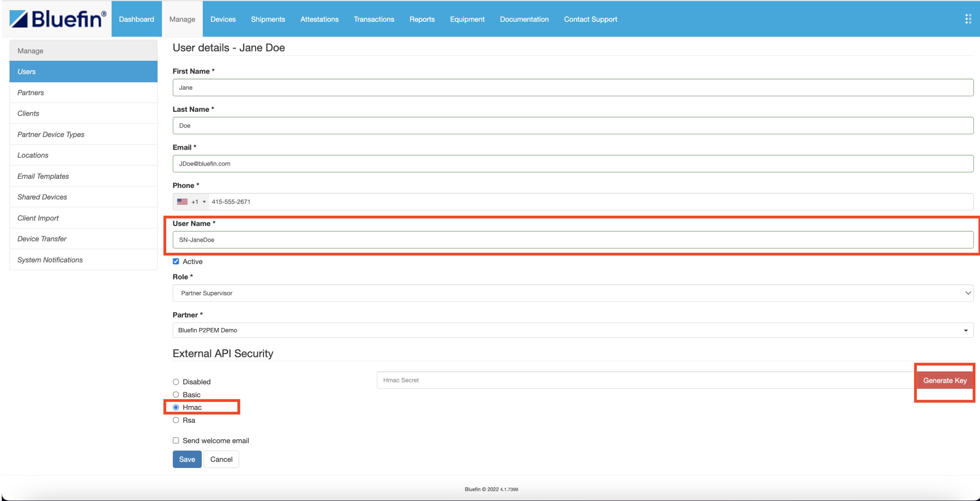Enable Send welcome email checkbox
The width and height of the screenshot is (980, 501).
176,440
